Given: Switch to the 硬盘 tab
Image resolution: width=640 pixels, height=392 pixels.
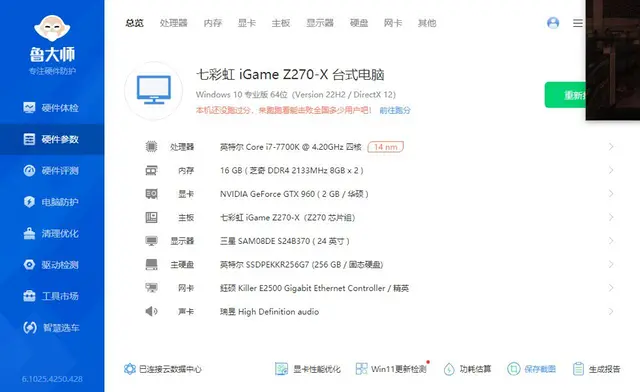Looking at the screenshot, I should [x=359, y=23].
